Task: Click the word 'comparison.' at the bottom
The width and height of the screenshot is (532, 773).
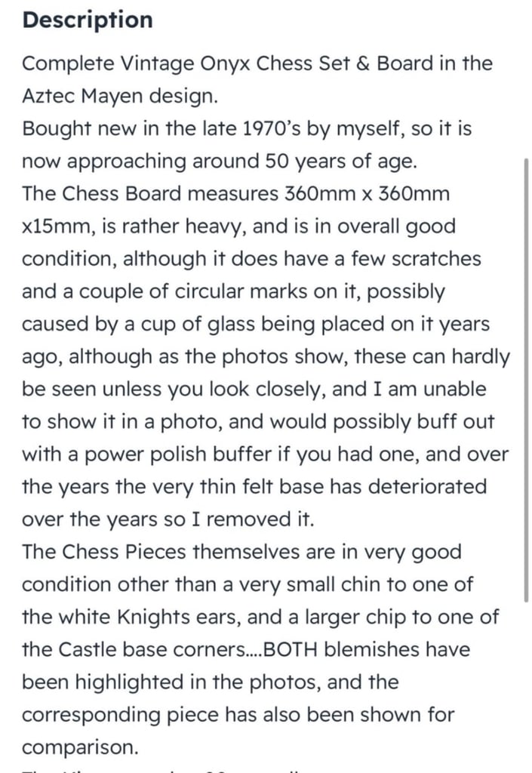Action: coord(80,747)
